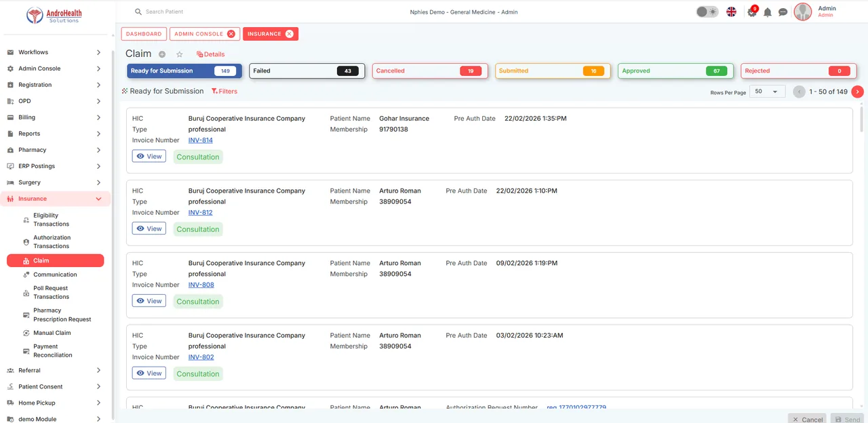Expand the Surgery menu chevron
Viewport: 868px width, 423px height.
[98, 182]
